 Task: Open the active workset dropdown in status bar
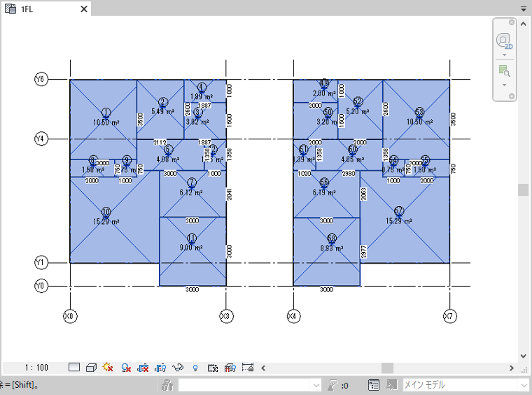pyautogui.click(x=316, y=385)
